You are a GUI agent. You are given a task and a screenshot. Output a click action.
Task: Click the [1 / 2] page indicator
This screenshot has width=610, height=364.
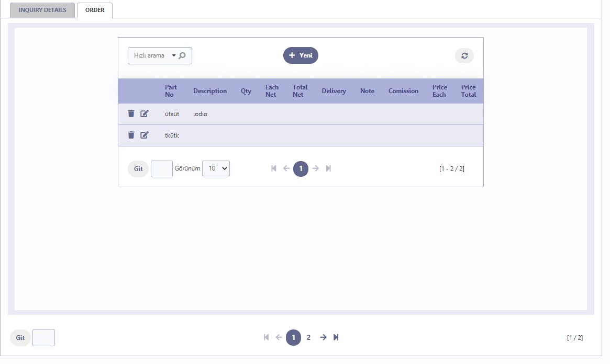point(574,337)
